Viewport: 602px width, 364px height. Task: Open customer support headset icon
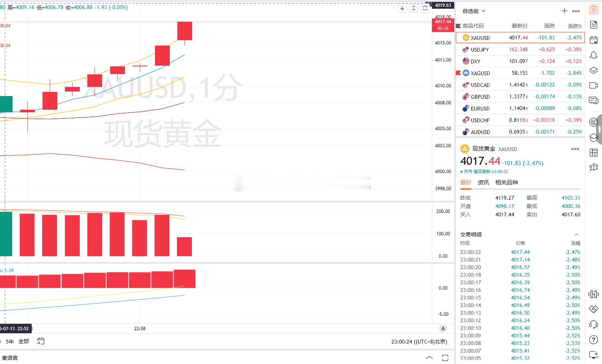coord(593,325)
